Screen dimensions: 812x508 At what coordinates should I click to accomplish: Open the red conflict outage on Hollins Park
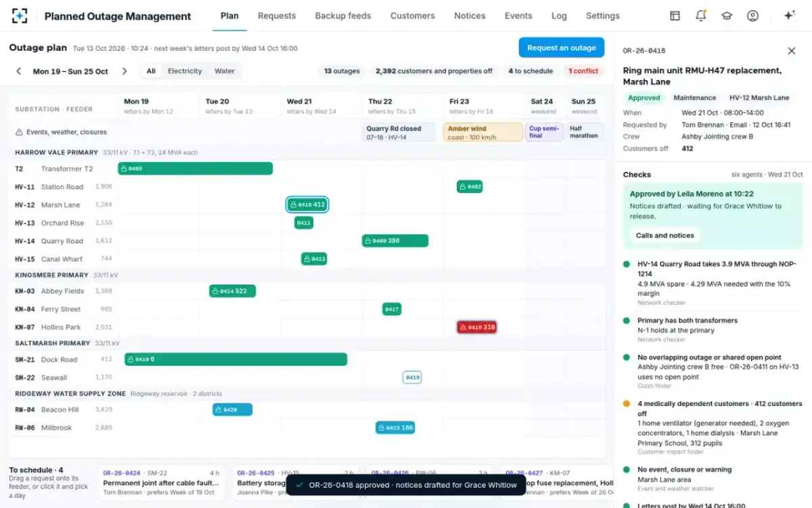click(477, 327)
